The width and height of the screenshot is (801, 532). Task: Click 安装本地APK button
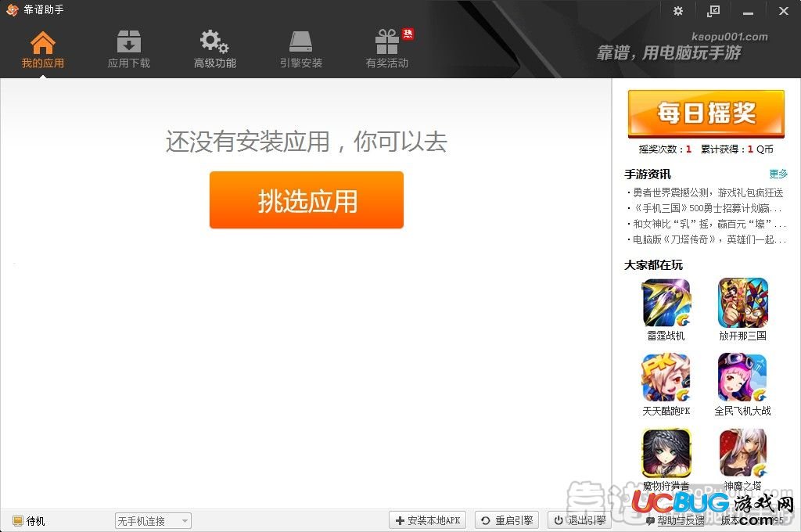tap(428, 520)
